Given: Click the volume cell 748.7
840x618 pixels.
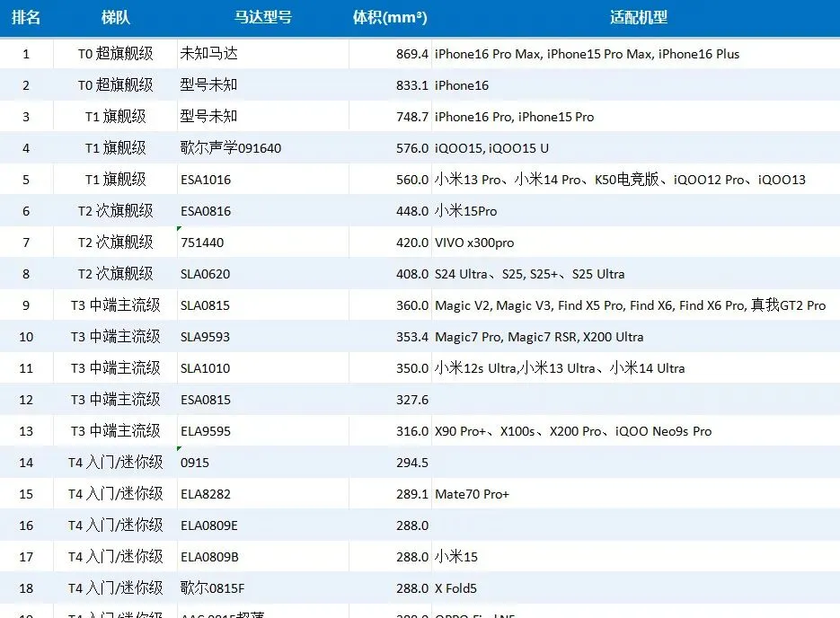Looking at the screenshot, I should [412, 117].
